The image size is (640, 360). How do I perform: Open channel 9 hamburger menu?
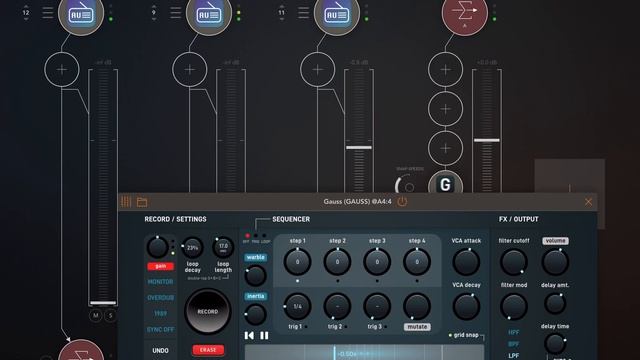pyautogui.click(x=176, y=13)
